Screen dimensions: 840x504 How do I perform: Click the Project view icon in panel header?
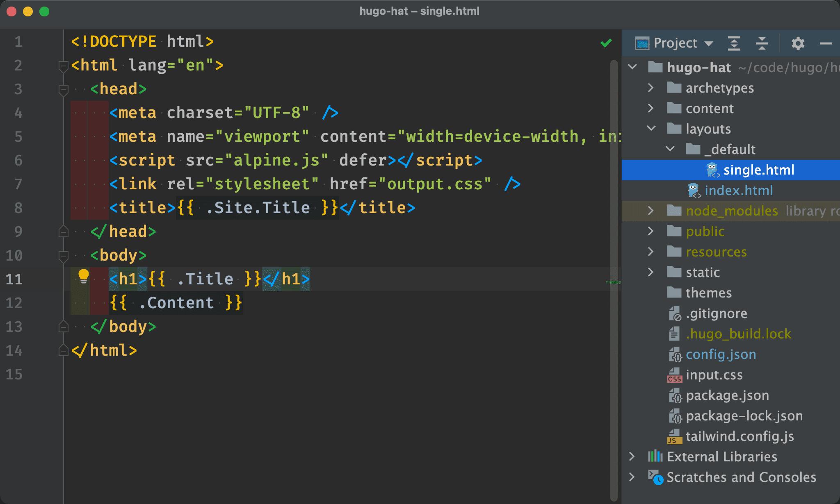(x=642, y=43)
